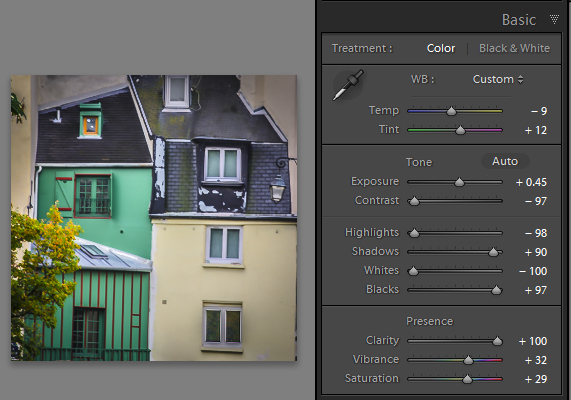Open the WB Custom preset dropdown
This screenshot has width=571, height=400.
click(498, 79)
